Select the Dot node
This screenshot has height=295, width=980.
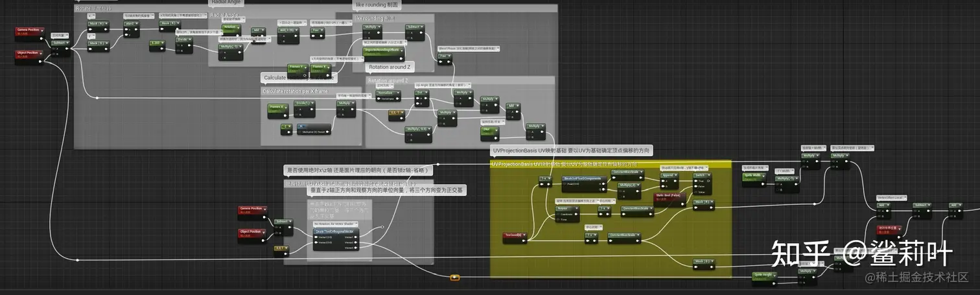[422, 98]
